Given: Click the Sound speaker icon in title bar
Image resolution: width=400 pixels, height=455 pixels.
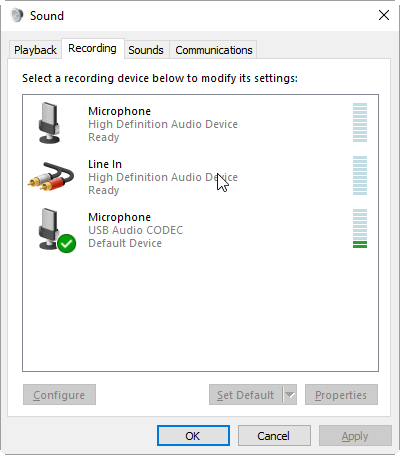Looking at the screenshot, I should (17, 15).
